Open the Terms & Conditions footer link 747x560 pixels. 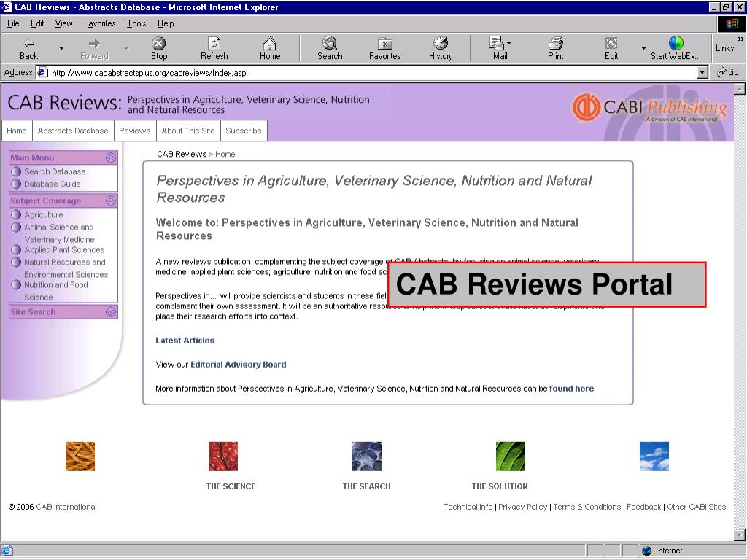click(x=587, y=507)
